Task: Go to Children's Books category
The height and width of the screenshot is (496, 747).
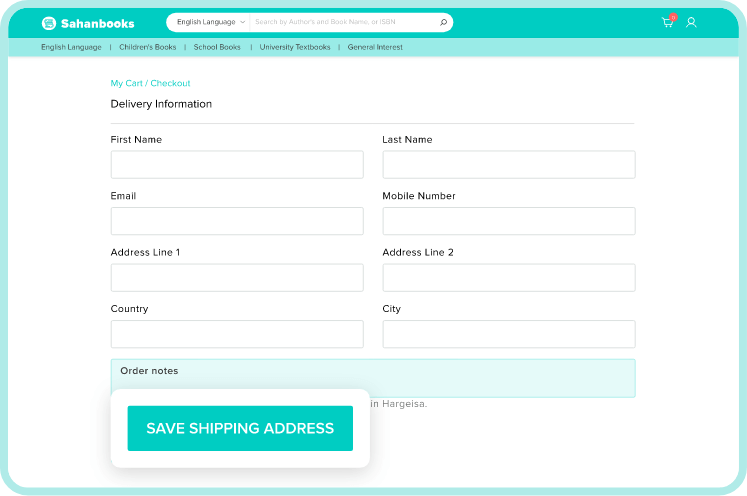Action: 147,47
